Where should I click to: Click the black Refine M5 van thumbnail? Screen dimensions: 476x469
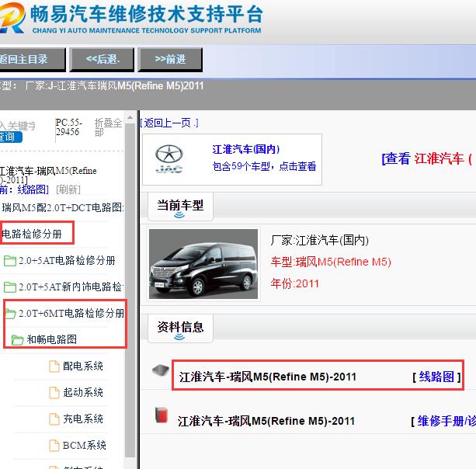click(x=203, y=264)
